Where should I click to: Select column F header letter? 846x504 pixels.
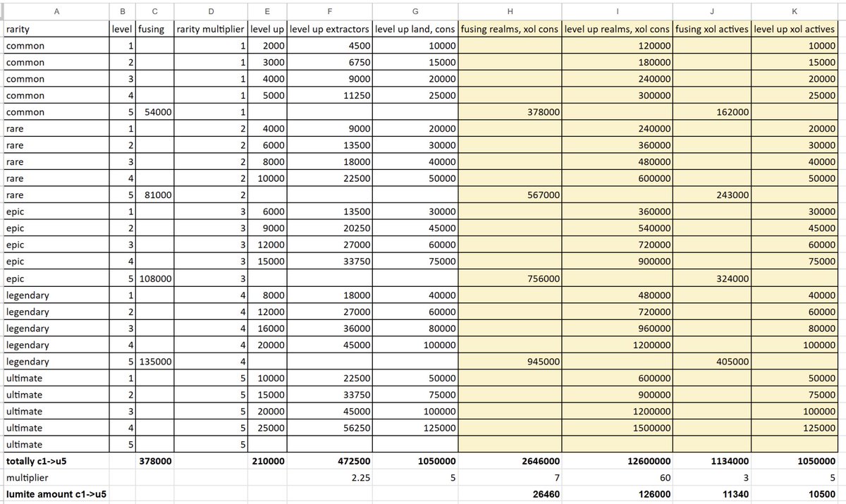[330, 11]
